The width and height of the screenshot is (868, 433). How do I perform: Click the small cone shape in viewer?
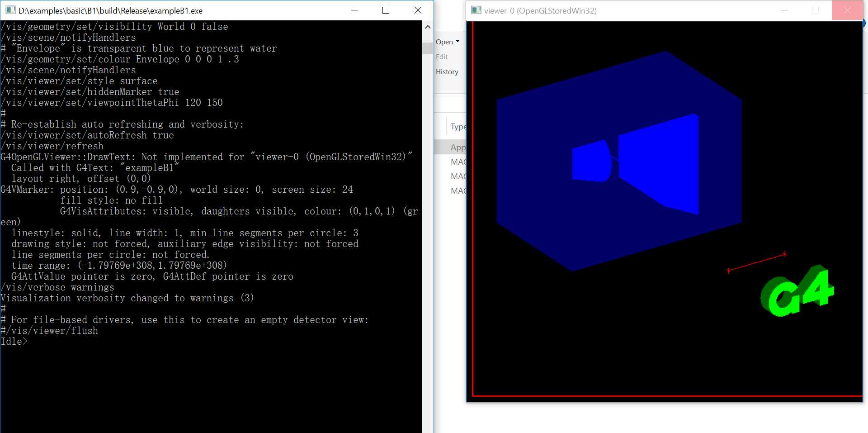pyautogui.click(x=591, y=161)
